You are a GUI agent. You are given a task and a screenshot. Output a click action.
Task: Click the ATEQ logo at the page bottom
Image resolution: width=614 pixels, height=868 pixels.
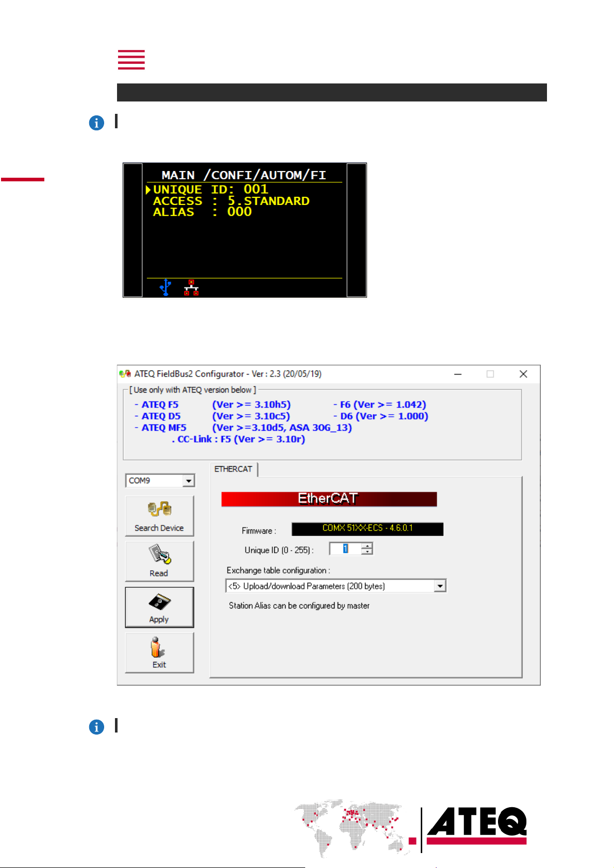point(477,826)
